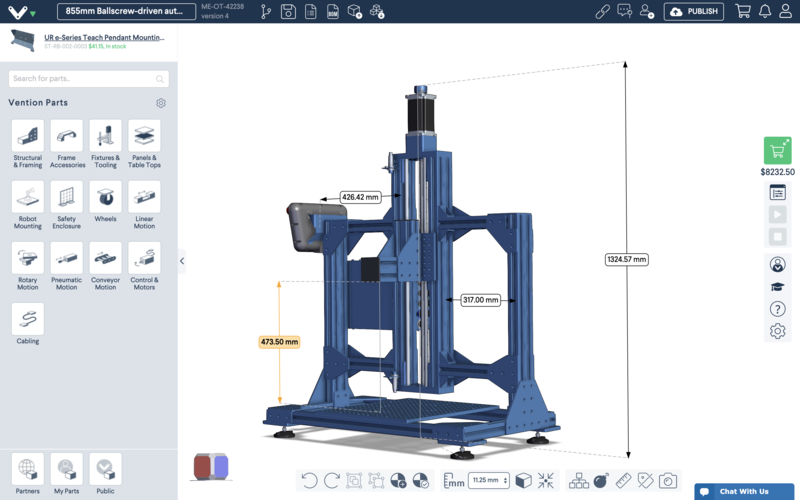Click the group selection tool icon
Screen dimensions: 800x500
click(354, 481)
